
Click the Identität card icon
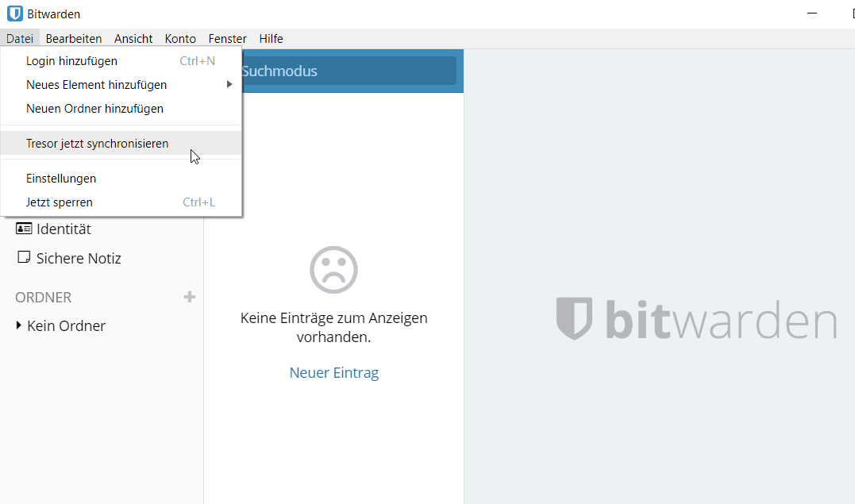tap(24, 229)
